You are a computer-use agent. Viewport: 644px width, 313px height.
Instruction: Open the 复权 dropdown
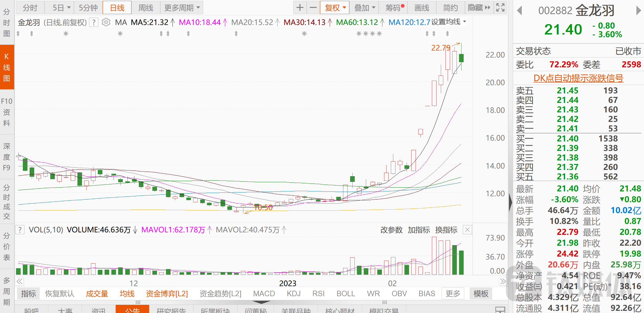[335, 8]
